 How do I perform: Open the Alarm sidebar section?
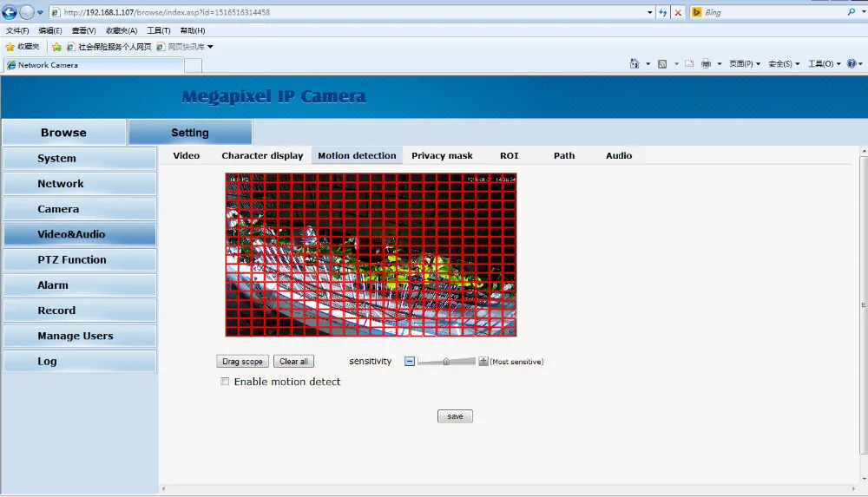(x=80, y=285)
